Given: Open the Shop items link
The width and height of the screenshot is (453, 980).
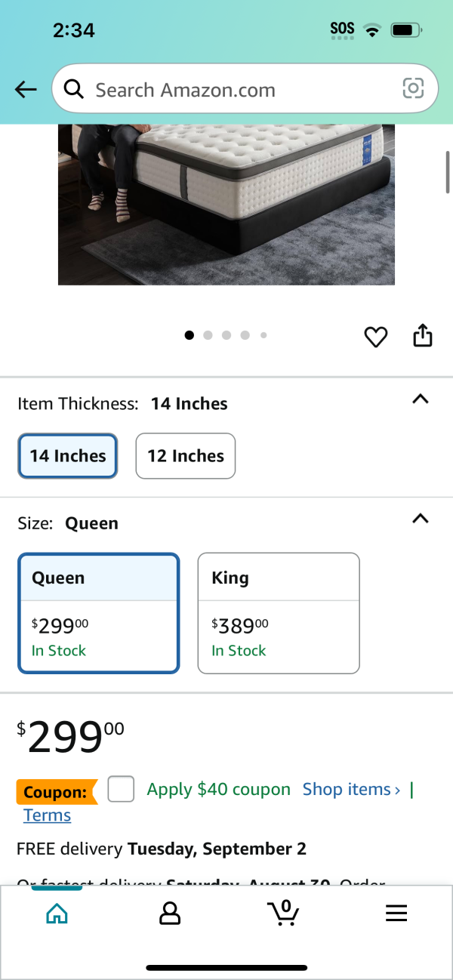Looking at the screenshot, I should (x=352, y=790).
